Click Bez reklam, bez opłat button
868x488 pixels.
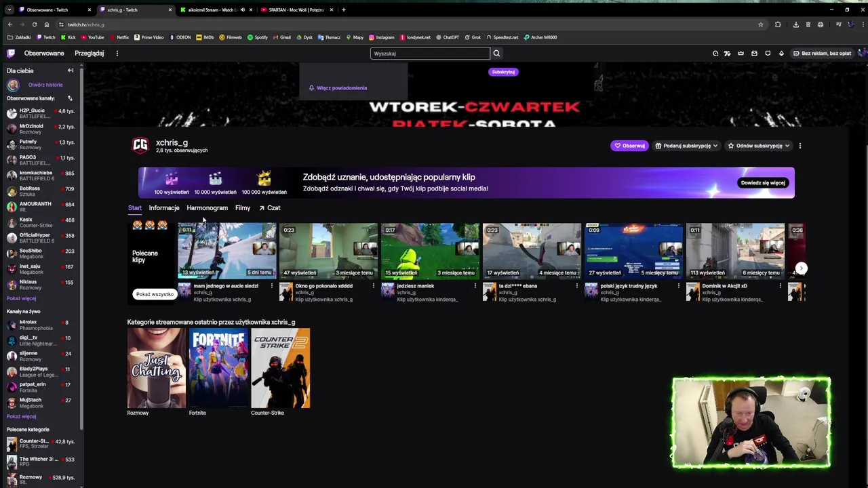822,53
